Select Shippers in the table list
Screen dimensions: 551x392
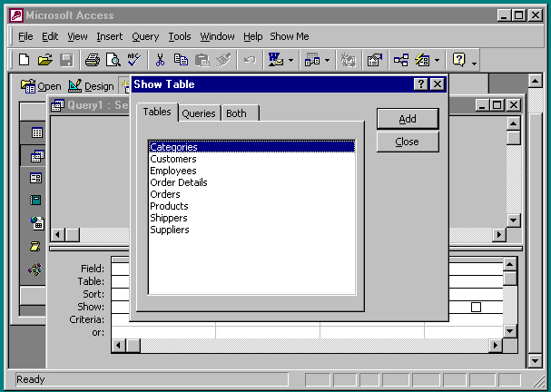coord(251,218)
